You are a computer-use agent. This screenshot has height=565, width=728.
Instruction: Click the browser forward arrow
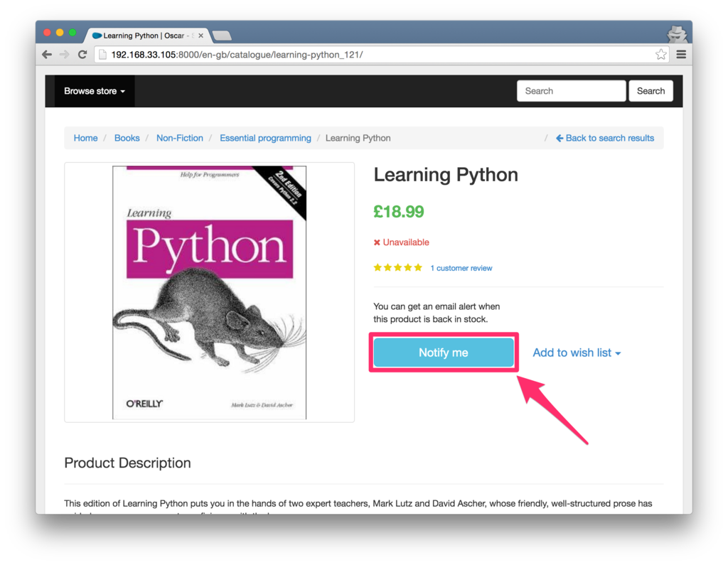(65, 55)
